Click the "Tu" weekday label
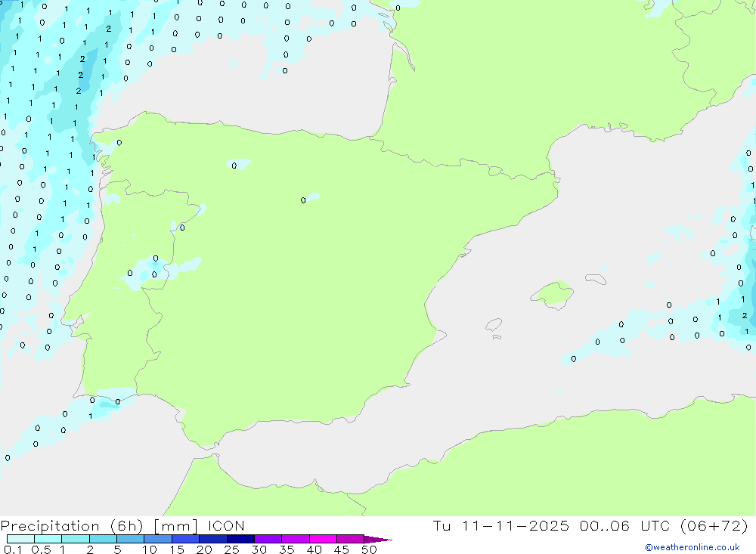 [x=442, y=525]
